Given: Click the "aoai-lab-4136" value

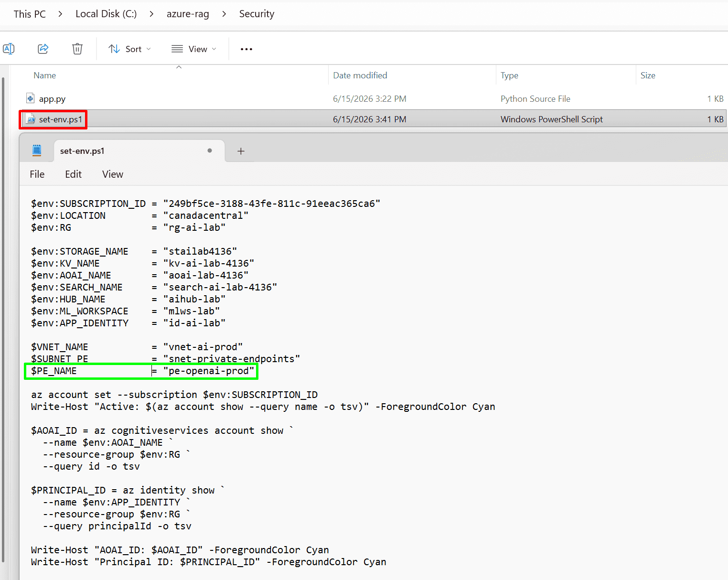Looking at the screenshot, I should 206,275.
